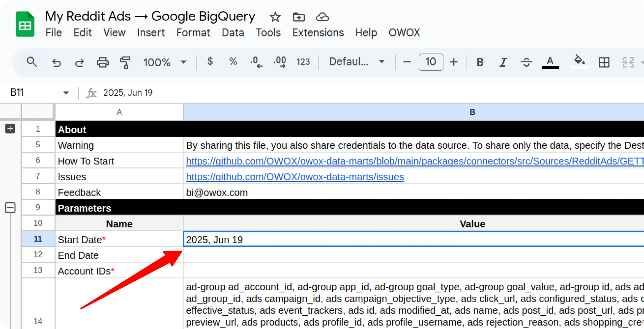
Task: Open the Edit menu
Action: click(82, 33)
